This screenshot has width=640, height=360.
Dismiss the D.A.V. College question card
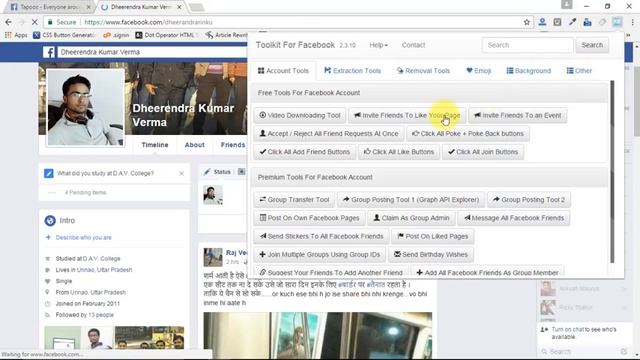pyautogui.click(x=182, y=173)
